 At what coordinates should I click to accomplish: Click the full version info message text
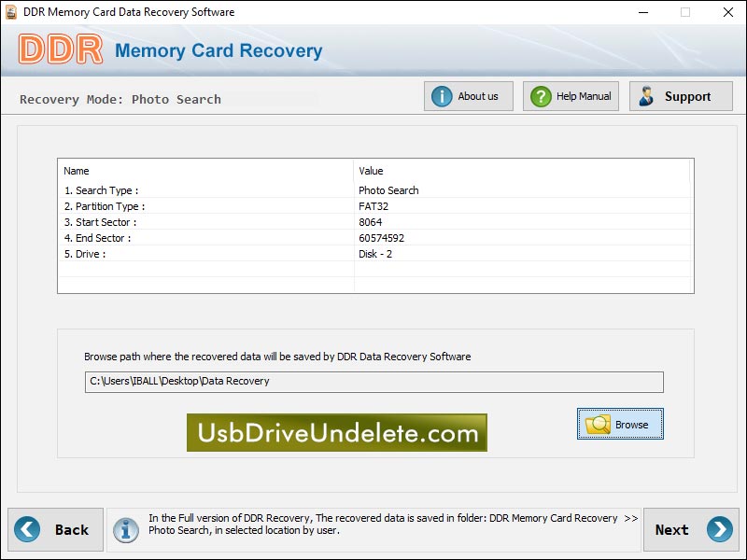click(383, 524)
